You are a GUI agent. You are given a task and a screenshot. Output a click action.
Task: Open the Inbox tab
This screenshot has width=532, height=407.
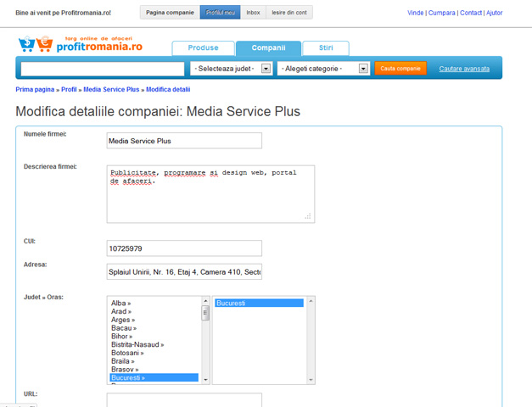click(253, 13)
